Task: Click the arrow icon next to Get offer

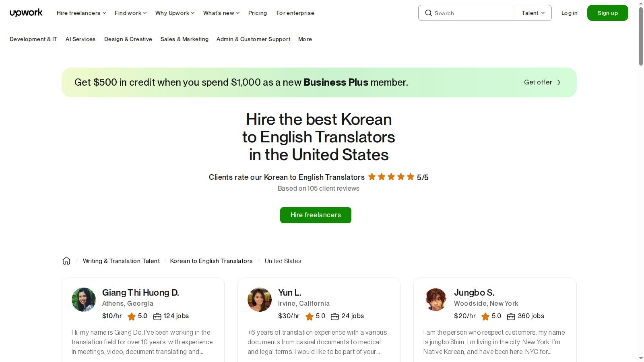Action: point(559,82)
